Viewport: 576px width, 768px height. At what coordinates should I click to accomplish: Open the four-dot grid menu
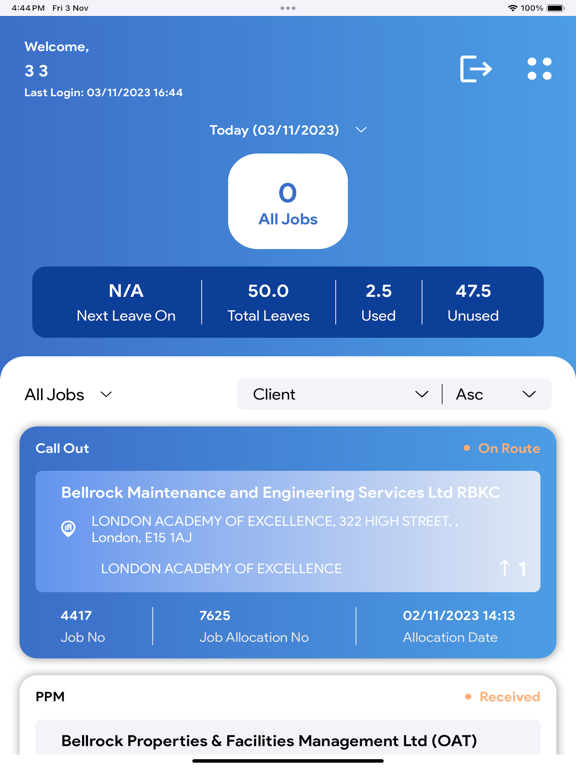pyautogui.click(x=539, y=69)
